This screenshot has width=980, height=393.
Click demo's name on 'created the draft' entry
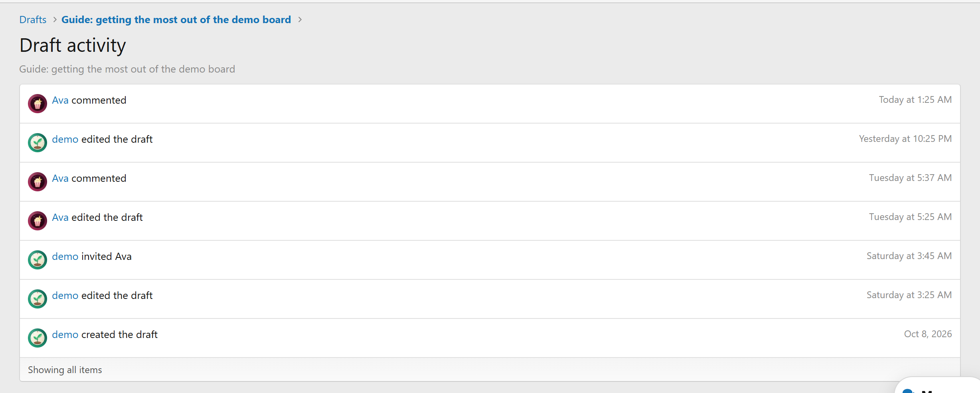click(65, 334)
